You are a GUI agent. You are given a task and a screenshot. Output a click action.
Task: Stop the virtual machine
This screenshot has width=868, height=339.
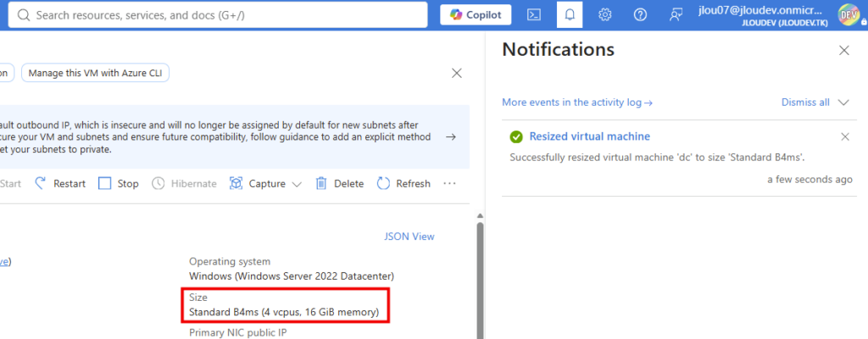pyautogui.click(x=119, y=184)
